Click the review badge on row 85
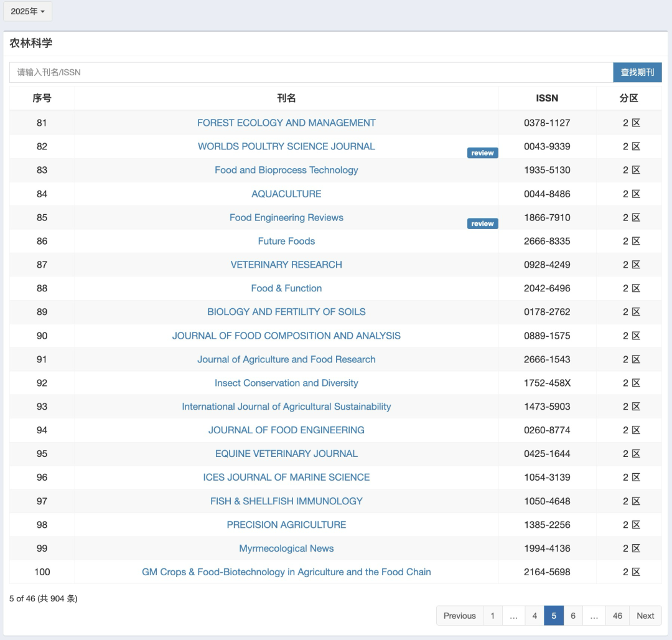Screen dimensions: 672x640 coord(483,224)
